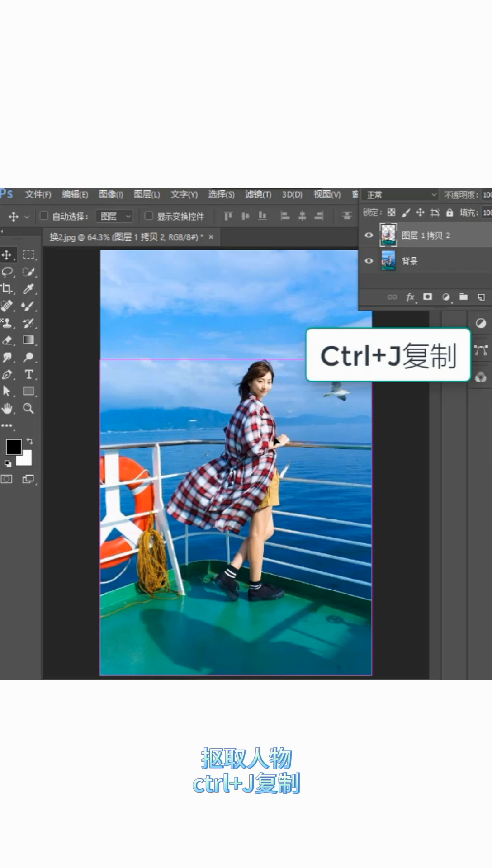Select the 背景 layer thumbnail
This screenshot has width=492, height=868.
(388, 261)
